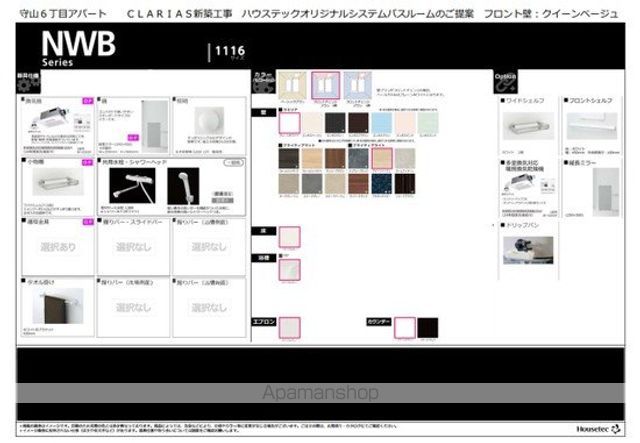This screenshot has height=443, width=640.
Task: Pick the bathtub (浴槽) color swatch
Action: coord(290,269)
